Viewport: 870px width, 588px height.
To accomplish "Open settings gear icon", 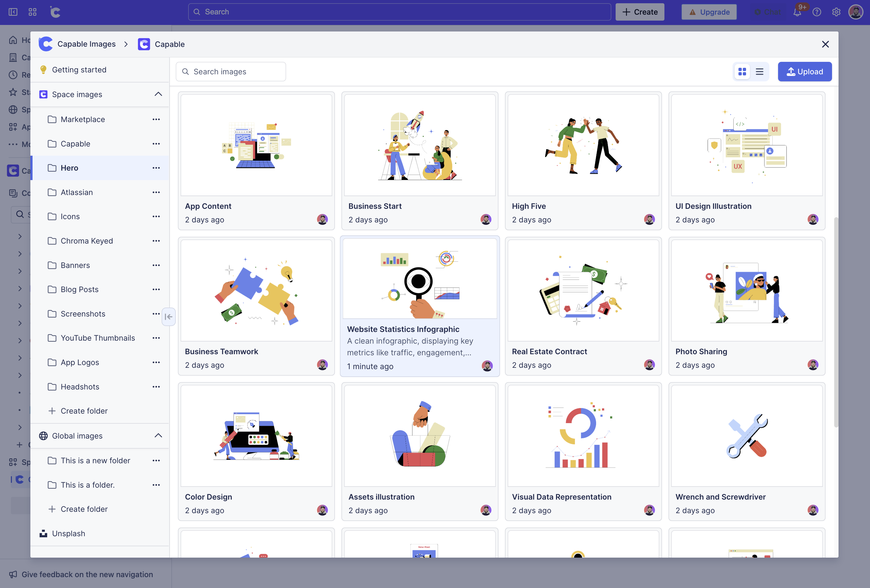I will click(836, 12).
